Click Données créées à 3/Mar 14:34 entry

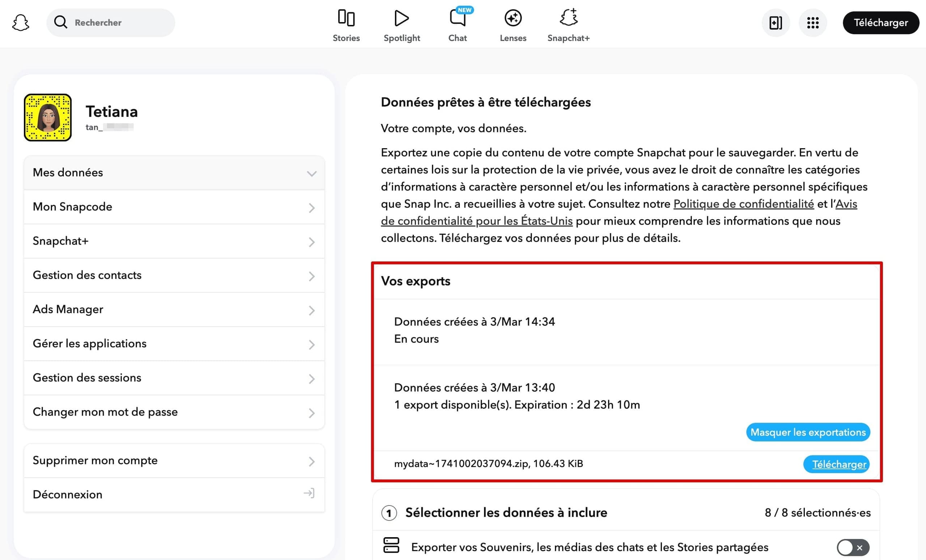coord(474,322)
